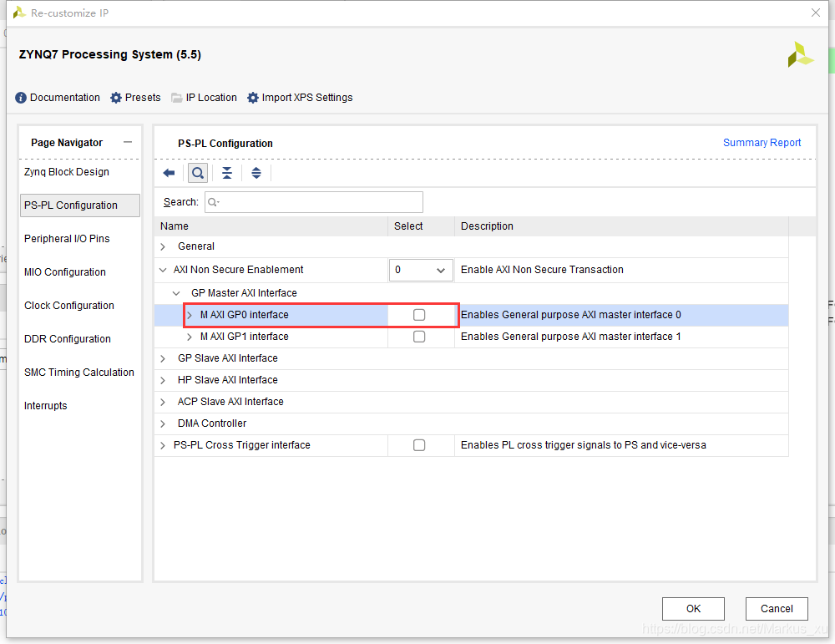The width and height of the screenshot is (835, 644).
Task: Click the Presets link text
Action: click(x=143, y=98)
